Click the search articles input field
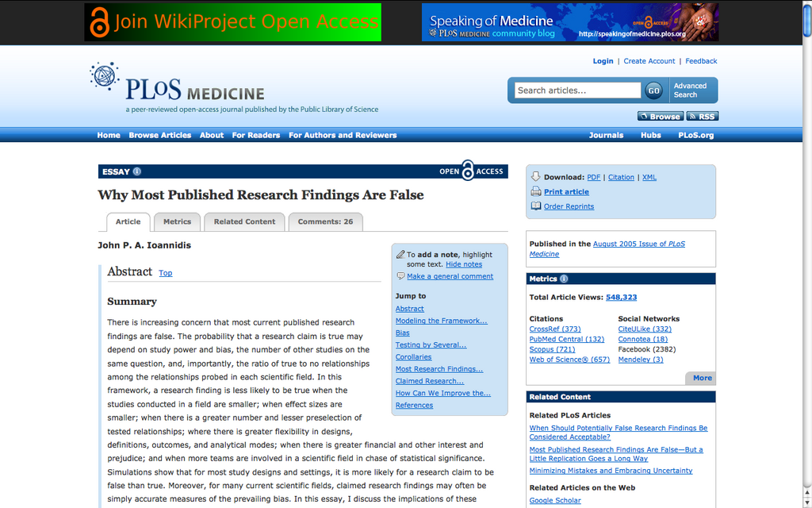Image resolution: width=812 pixels, height=508 pixels. [x=577, y=90]
